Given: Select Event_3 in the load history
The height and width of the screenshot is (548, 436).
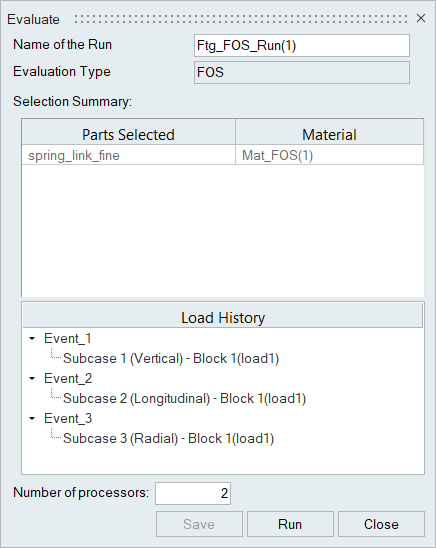Looking at the screenshot, I should tap(68, 418).
